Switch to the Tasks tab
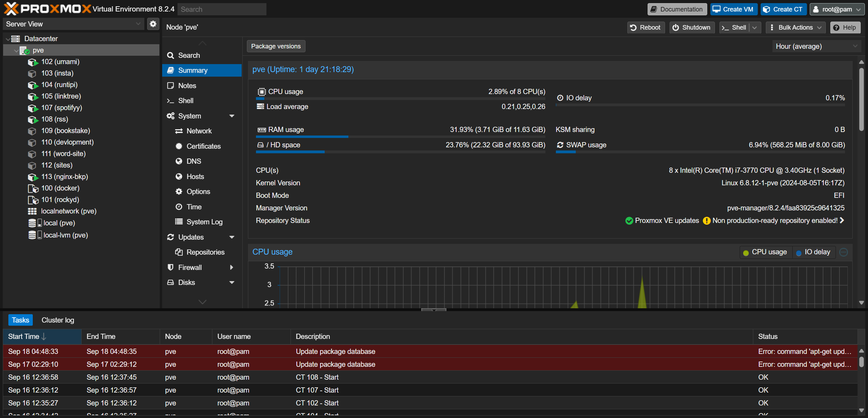Screen dimensions: 868x418 tap(20, 320)
